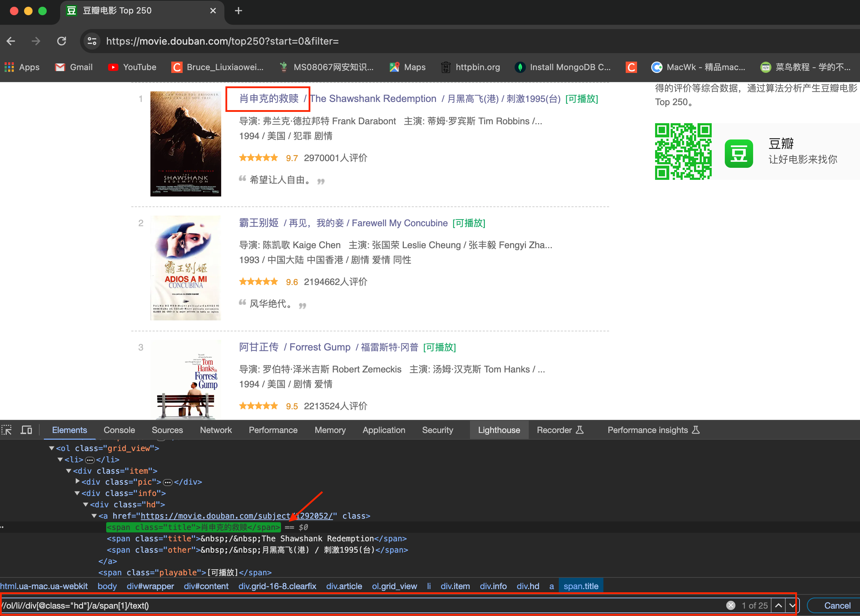
Task: Cancel the DevTools element search
Action: pos(837,605)
